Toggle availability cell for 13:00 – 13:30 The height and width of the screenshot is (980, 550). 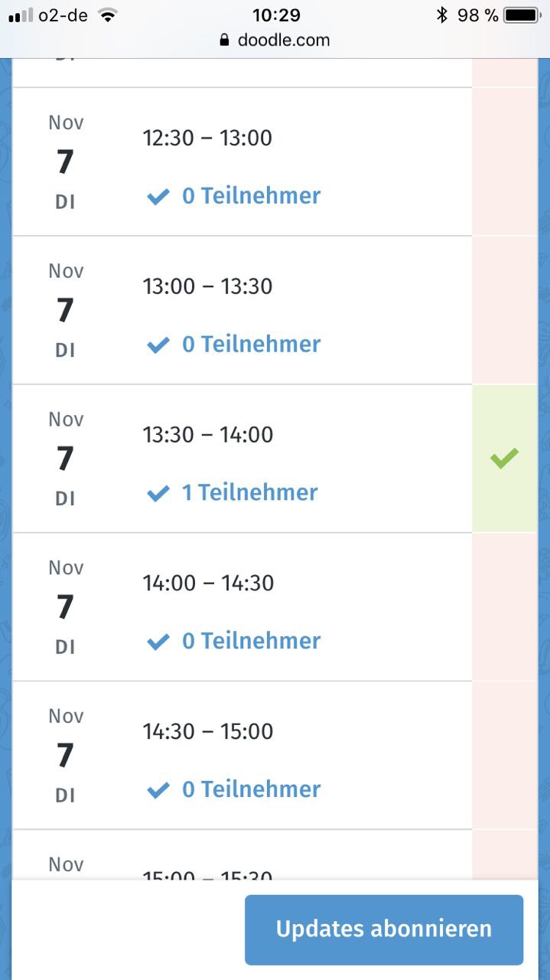coord(505,310)
